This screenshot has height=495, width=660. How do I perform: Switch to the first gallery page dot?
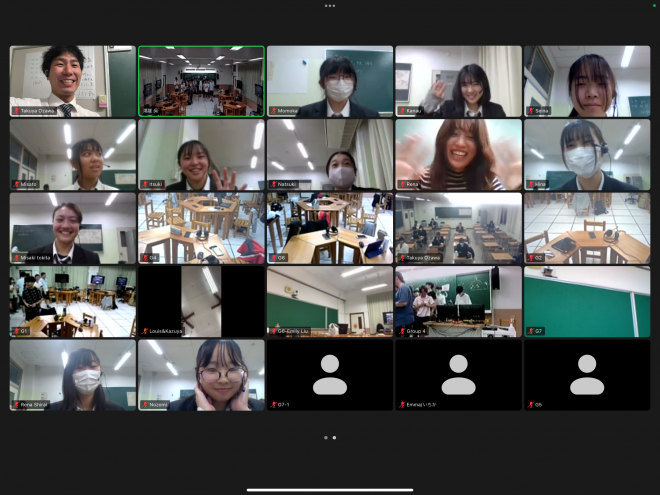tap(325, 437)
